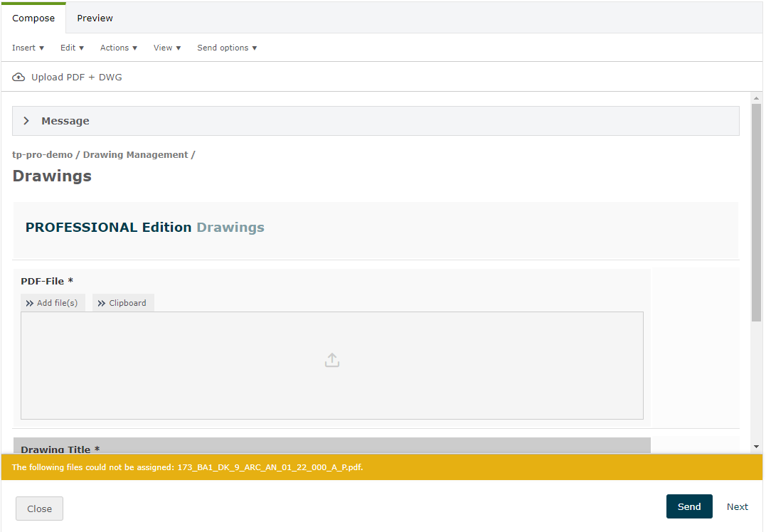This screenshot has height=532, width=766.
Task: Open the Insert dropdown menu
Action: [x=28, y=48]
